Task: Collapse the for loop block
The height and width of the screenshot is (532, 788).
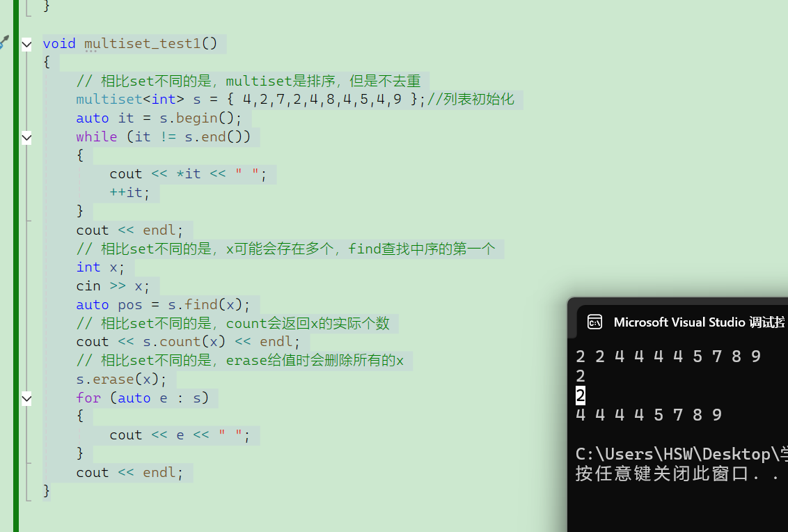Action: pos(26,399)
